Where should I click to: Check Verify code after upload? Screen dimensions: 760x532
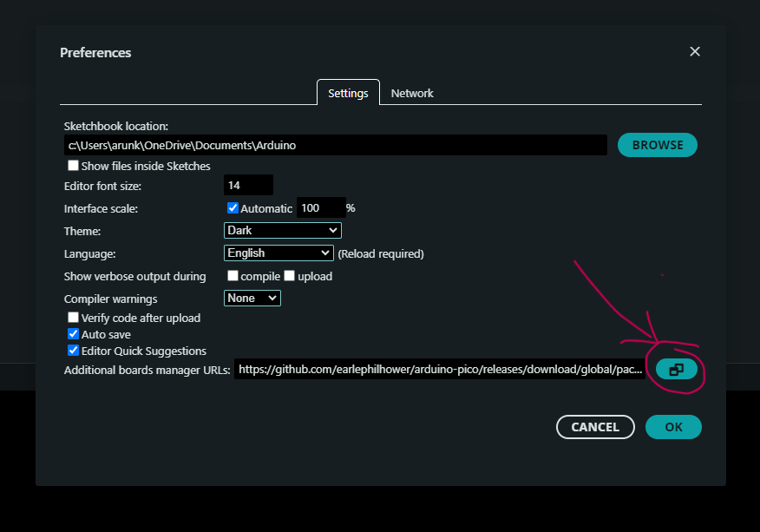click(74, 318)
